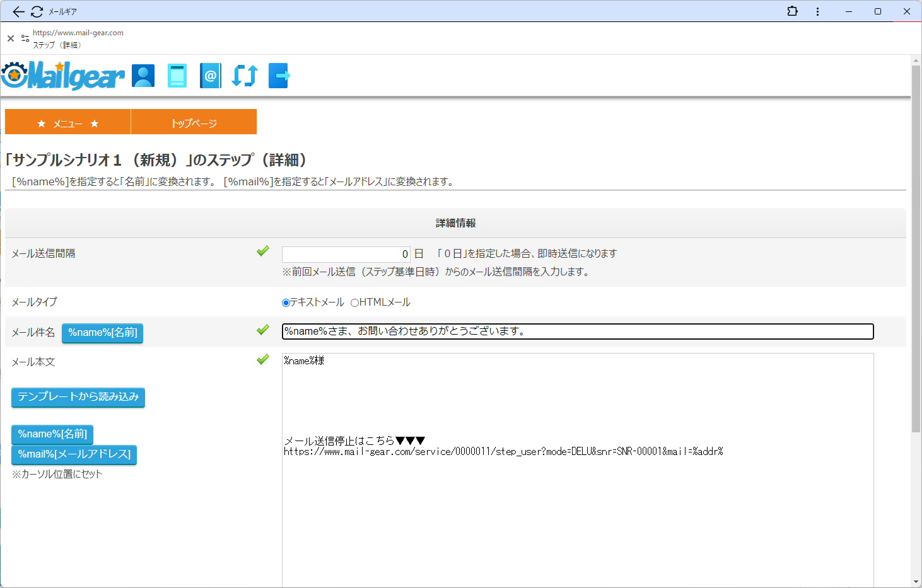Focus the メール送信間隔 days input field
Image resolution: width=922 pixels, height=588 pixels.
click(x=346, y=254)
